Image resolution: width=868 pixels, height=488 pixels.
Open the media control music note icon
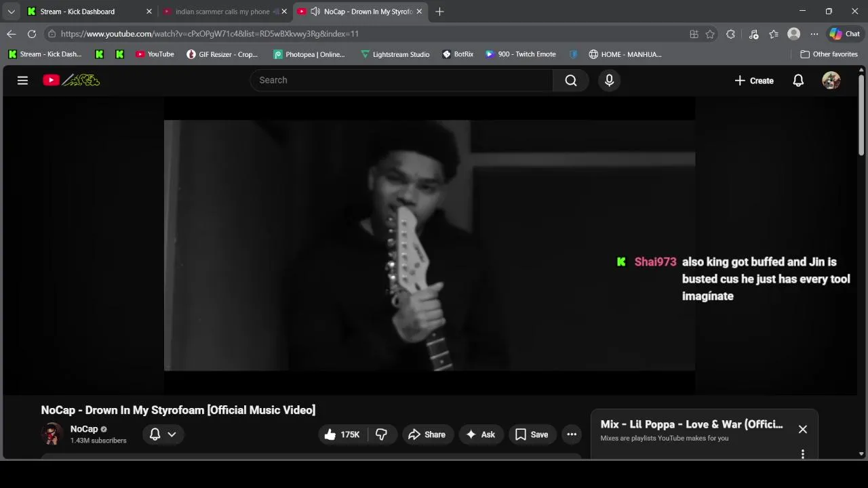(x=753, y=34)
